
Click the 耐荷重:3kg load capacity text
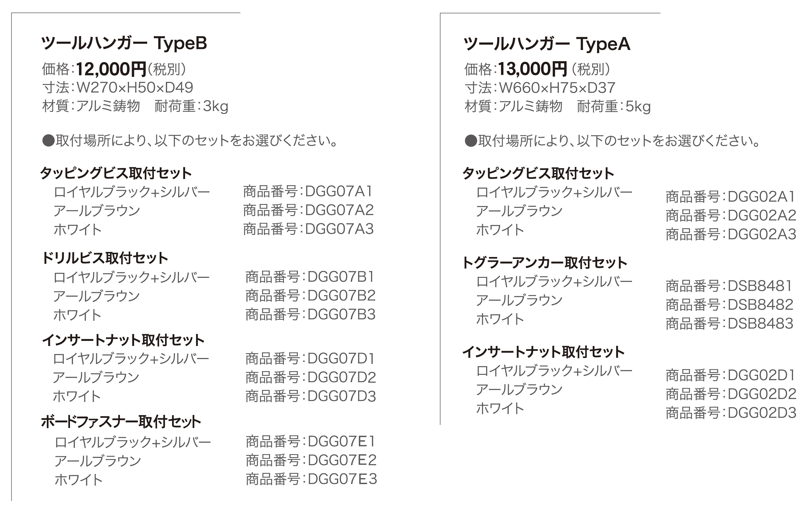[x=191, y=106]
